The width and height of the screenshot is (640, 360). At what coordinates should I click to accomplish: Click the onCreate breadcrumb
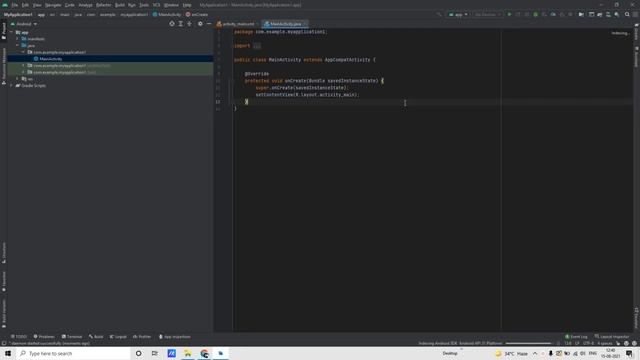pos(197,15)
